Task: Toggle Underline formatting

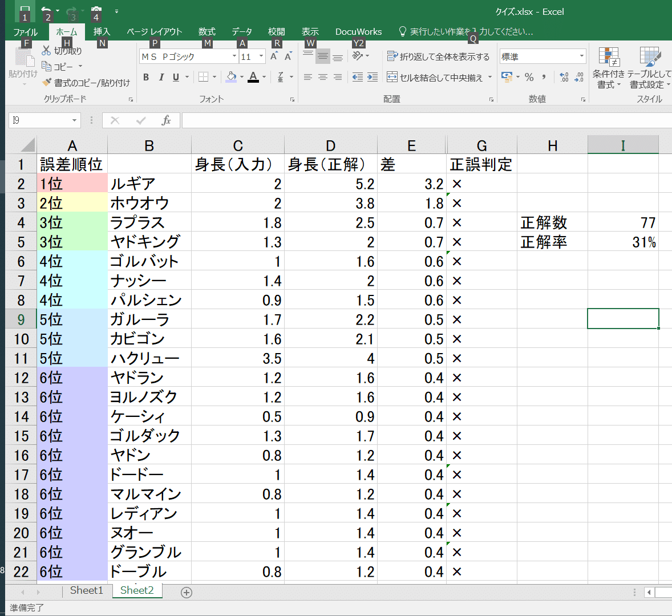Action: tap(176, 77)
